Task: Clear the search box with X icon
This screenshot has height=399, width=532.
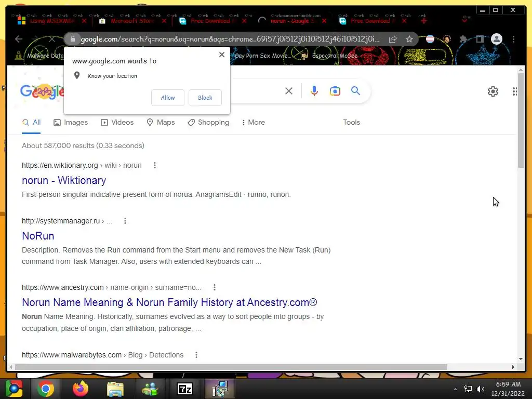Action: [x=289, y=91]
